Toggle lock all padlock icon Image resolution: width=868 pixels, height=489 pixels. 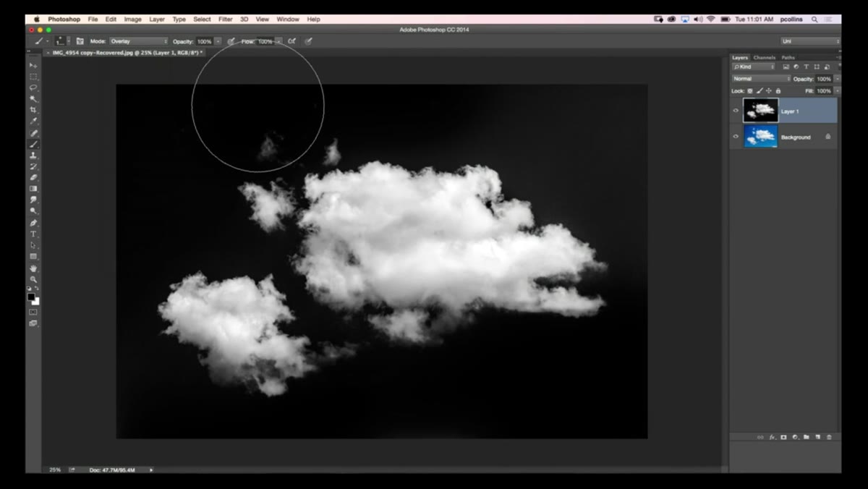click(778, 91)
